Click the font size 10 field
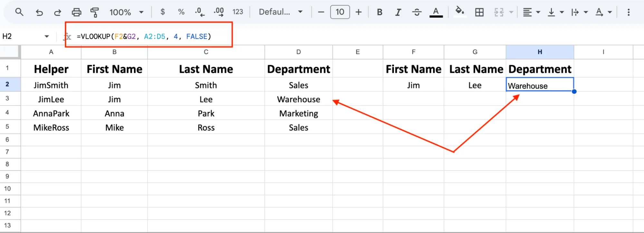The width and height of the screenshot is (644, 233). (x=340, y=12)
